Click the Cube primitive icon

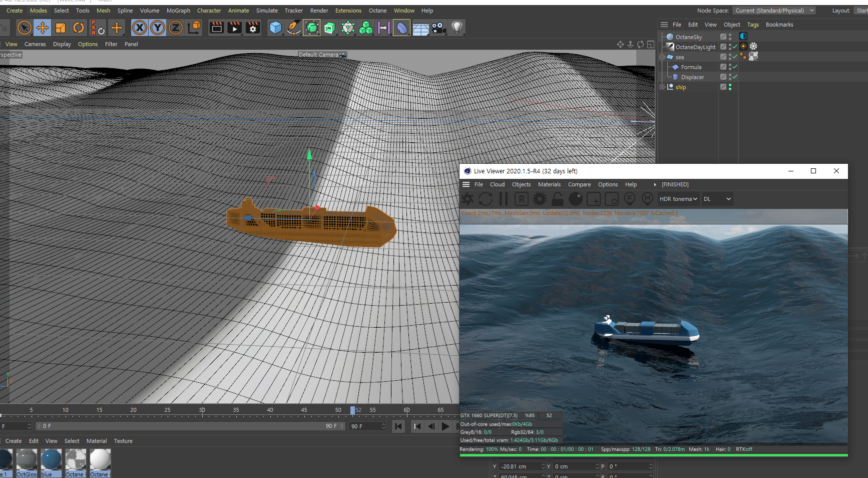pyautogui.click(x=275, y=28)
